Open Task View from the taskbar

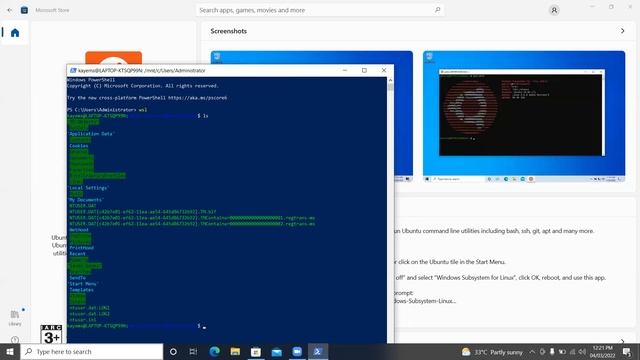[193, 351]
